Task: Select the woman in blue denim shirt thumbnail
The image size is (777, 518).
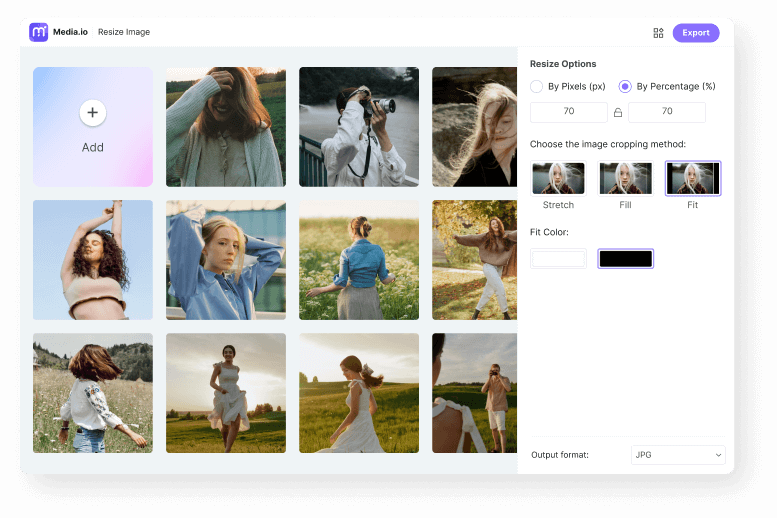Action: [226, 260]
